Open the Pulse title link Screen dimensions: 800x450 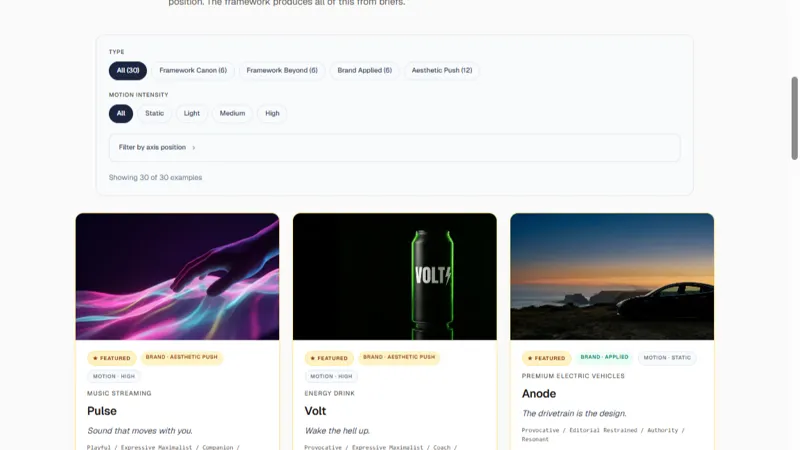[x=102, y=411]
